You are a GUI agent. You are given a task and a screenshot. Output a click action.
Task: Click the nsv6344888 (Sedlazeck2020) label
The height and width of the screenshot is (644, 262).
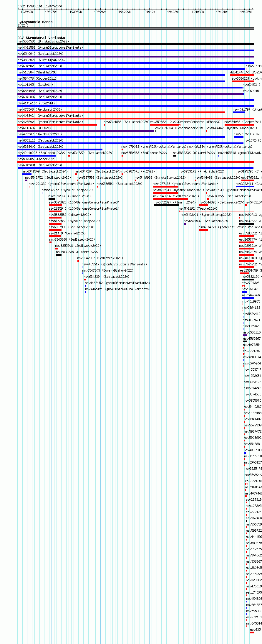click(x=127, y=122)
